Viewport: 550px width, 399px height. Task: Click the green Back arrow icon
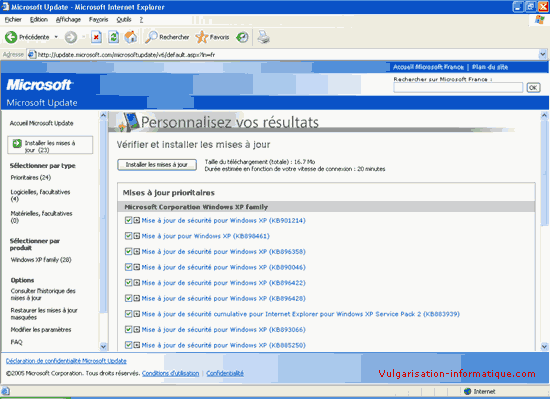pyautogui.click(x=11, y=37)
